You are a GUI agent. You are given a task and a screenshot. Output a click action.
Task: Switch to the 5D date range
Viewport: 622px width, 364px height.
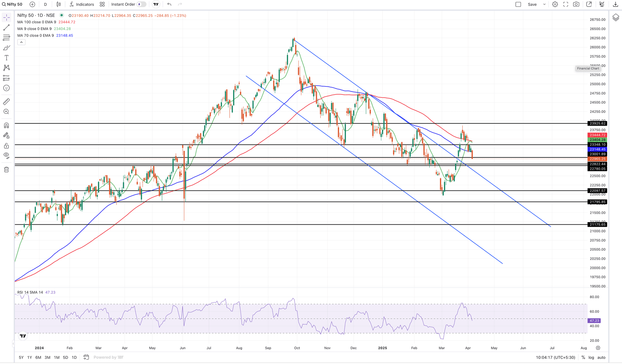click(65, 358)
